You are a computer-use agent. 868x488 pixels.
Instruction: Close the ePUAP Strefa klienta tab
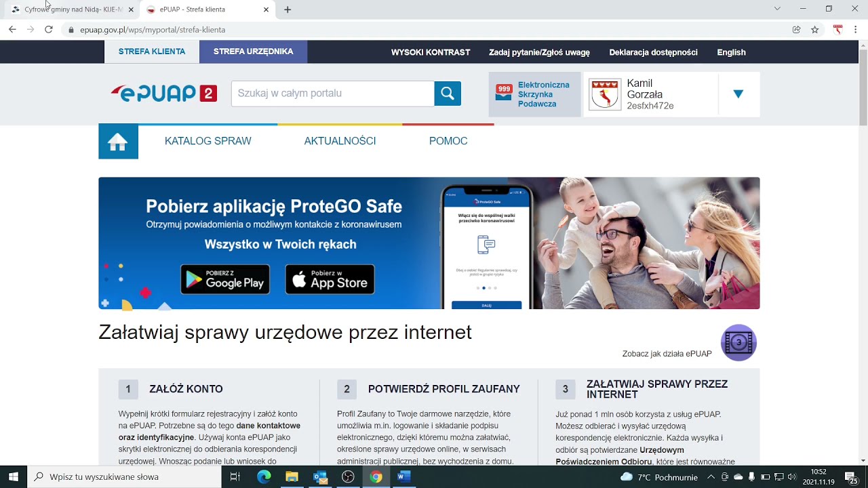click(266, 9)
